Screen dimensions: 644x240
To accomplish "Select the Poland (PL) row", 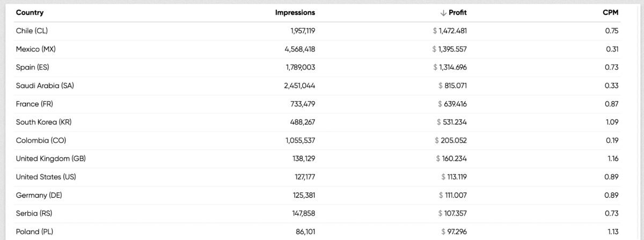I will [35, 231].
